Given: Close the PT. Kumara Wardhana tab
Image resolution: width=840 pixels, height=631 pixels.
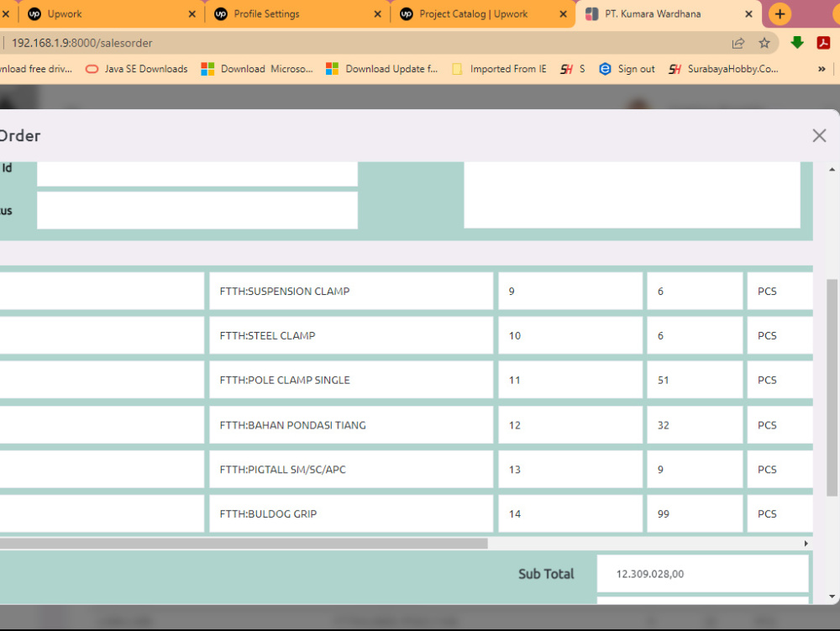Looking at the screenshot, I should (749, 14).
